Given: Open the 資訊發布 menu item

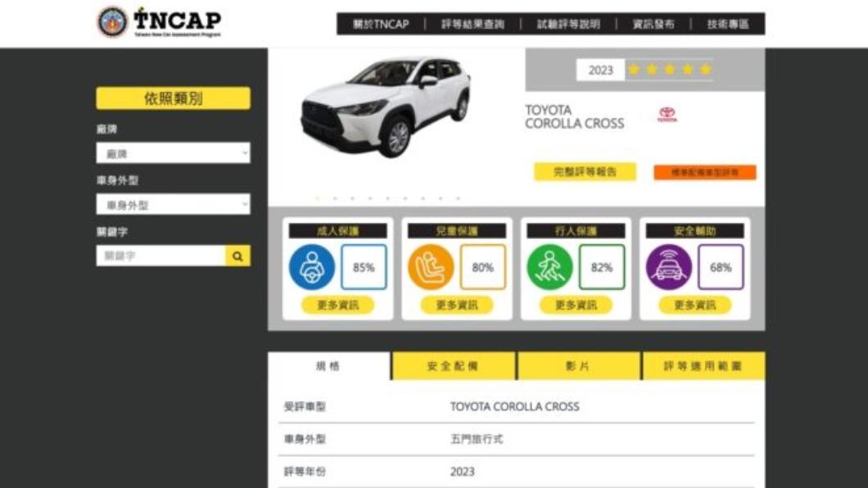Looking at the screenshot, I should tap(653, 25).
